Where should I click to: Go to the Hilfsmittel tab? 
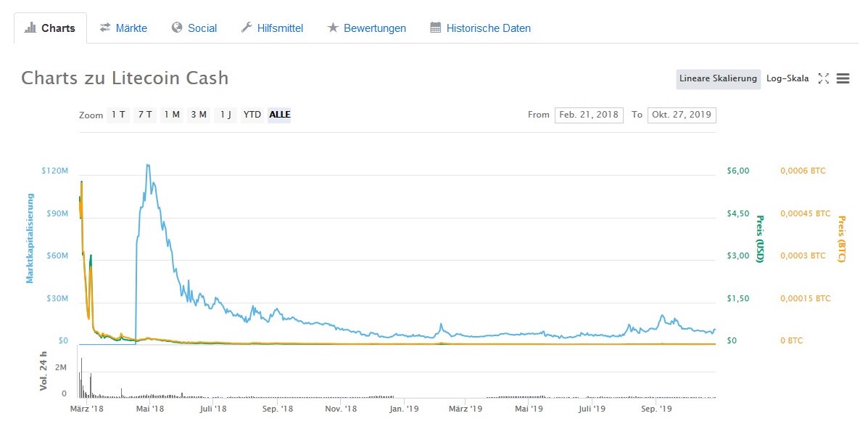pyautogui.click(x=273, y=28)
